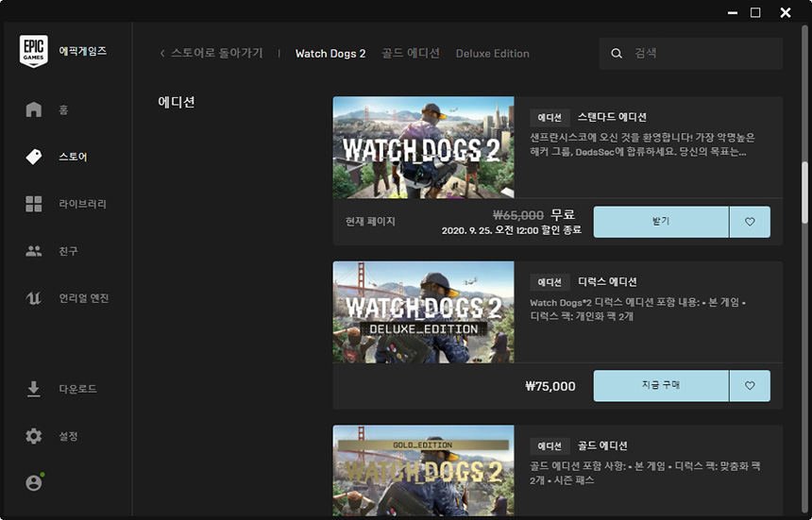Click the 현재 페이지 label
The height and width of the screenshot is (520, 812).
[x=370, y=222]
